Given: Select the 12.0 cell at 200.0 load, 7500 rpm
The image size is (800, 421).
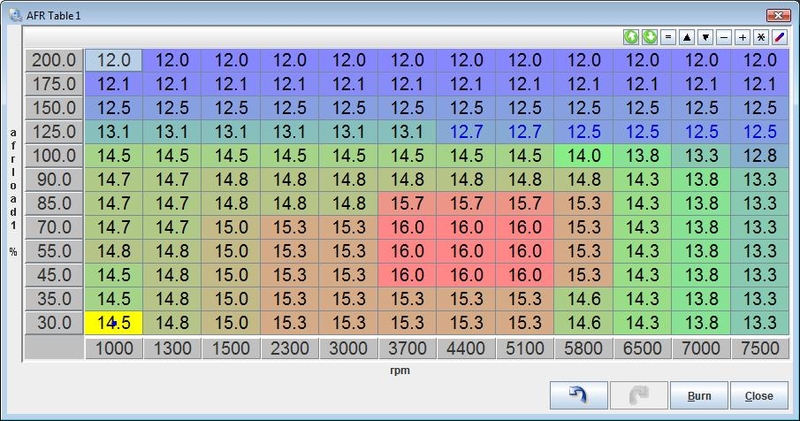Looking at the screenshot, I should coord(760,60).
